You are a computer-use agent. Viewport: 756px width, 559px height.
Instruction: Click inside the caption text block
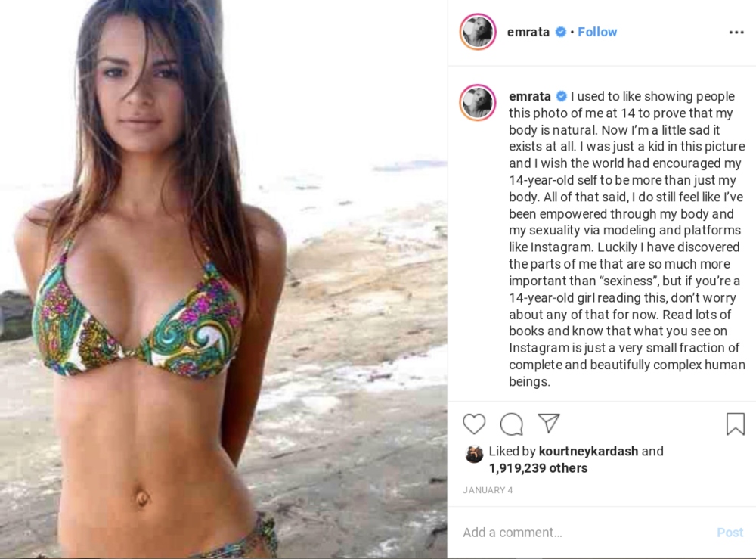tap(627, 239)
